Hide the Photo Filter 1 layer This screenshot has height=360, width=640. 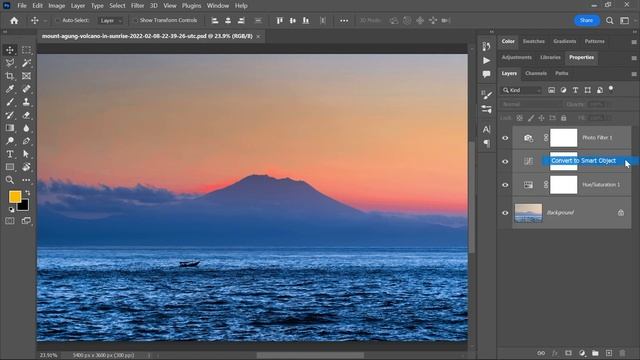[x=505, y=138]
